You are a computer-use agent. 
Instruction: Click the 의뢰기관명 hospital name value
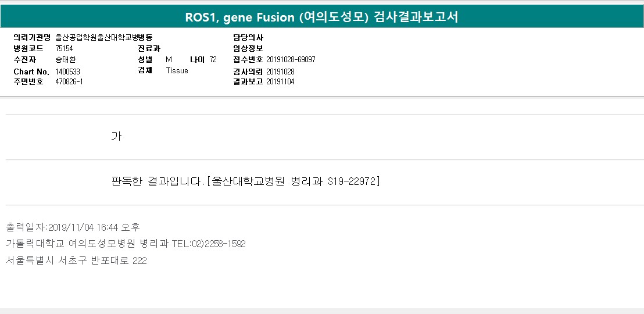tap(104, 37)
